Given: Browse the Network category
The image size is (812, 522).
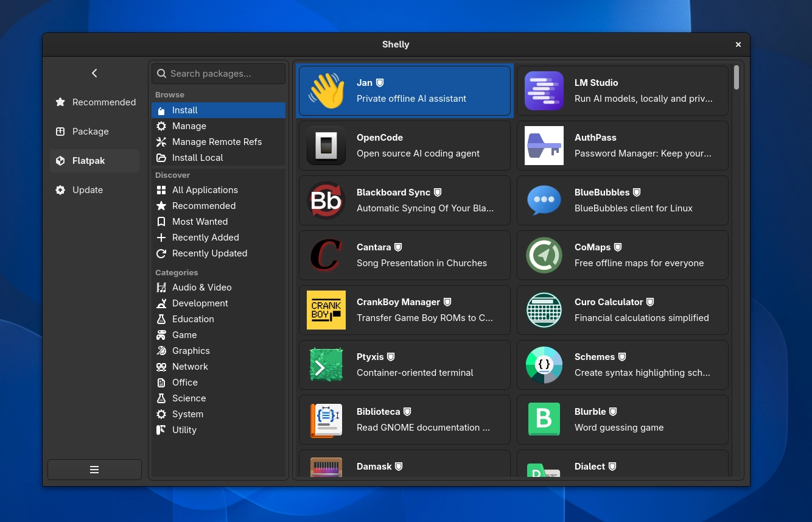Looking at the screenshot, I should [219, 367].
